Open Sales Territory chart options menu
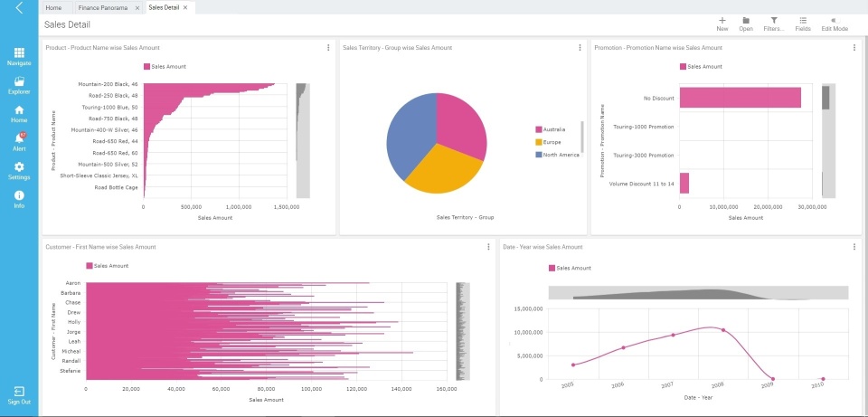This screenshot has width=868, height=417. pos(580,48)
